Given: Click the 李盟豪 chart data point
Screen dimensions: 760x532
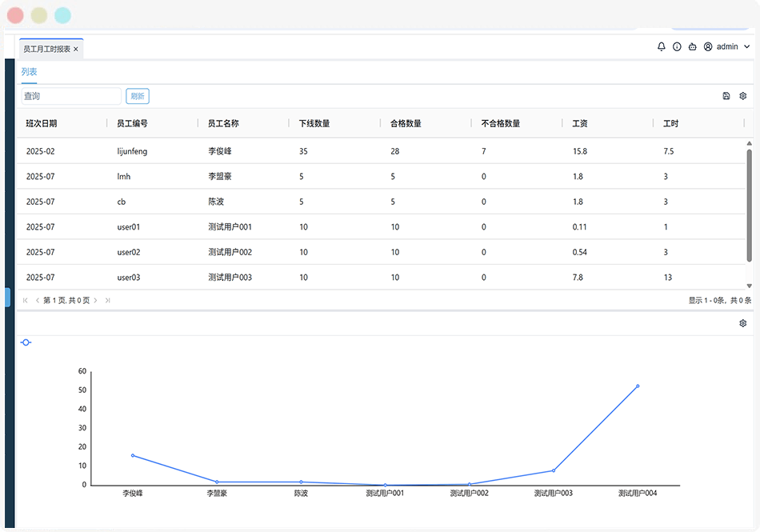Looking at the screenshot, I should pos(217,482).
